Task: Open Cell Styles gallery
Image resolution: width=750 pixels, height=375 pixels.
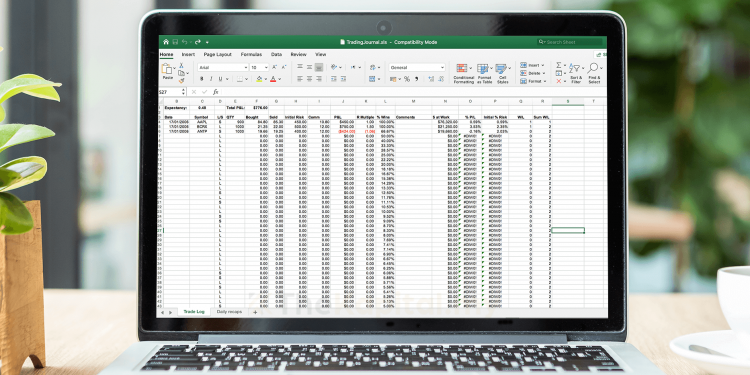Action: coord(502,73)
